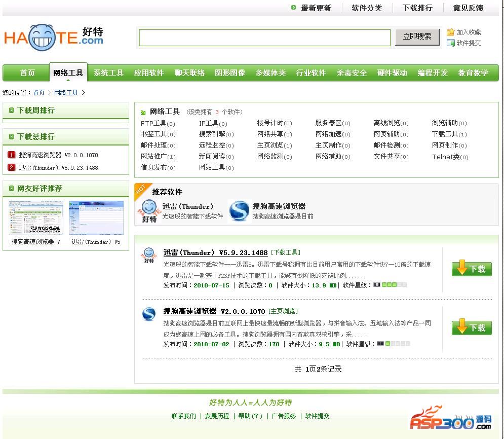The image size is (504, 439).
Task: Open Telnet类 category link
Action: tap(450, 157)
